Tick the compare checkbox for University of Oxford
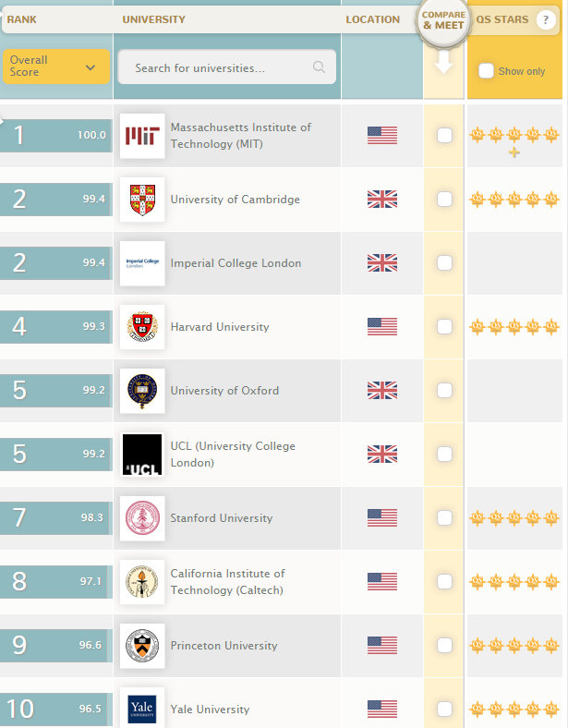The height and width of the screenshot is (728, 568). (444, 391)
